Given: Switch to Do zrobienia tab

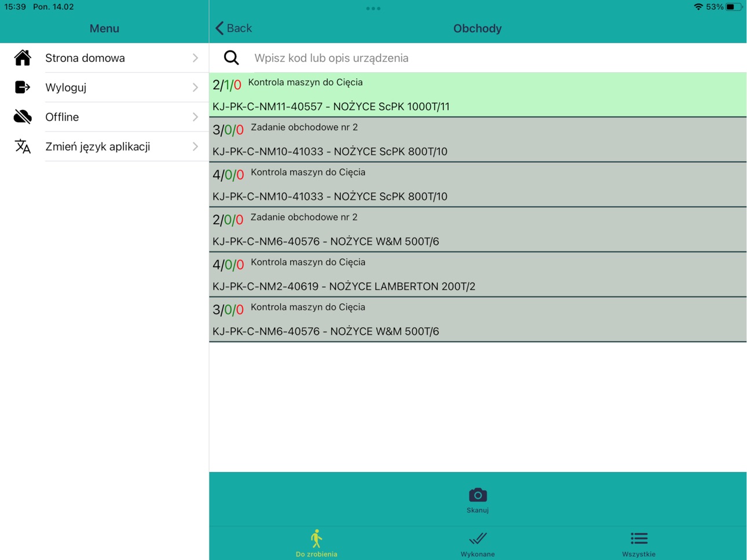Looking at the screenshot, I should pyautogui.click(x=316, y=543).
